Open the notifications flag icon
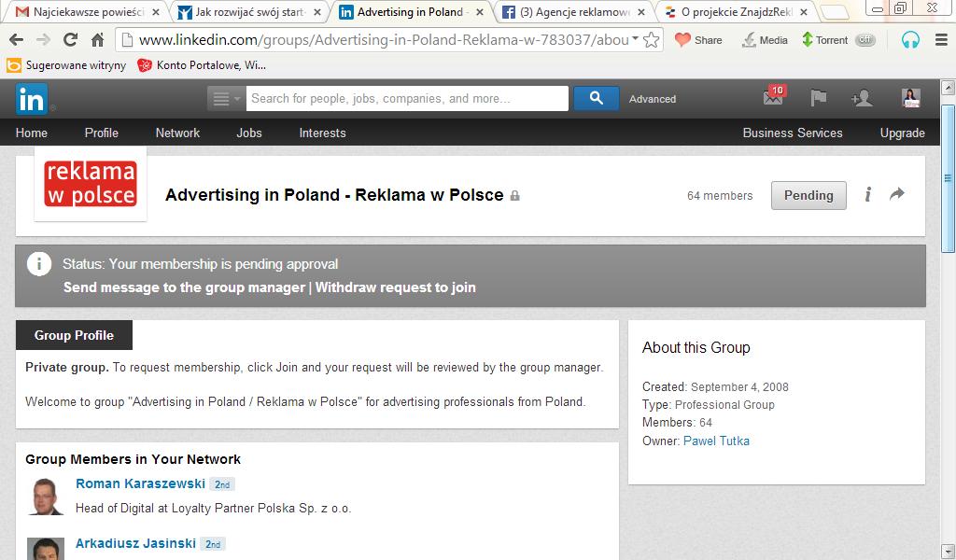 (818, 97)
